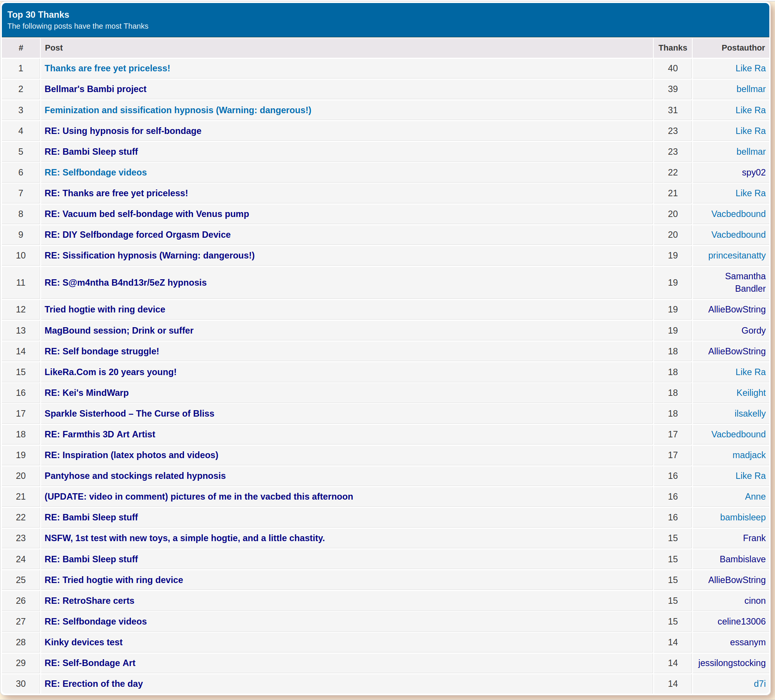Open 'Thanks are free yet priceless!' post

coord(107,68)
